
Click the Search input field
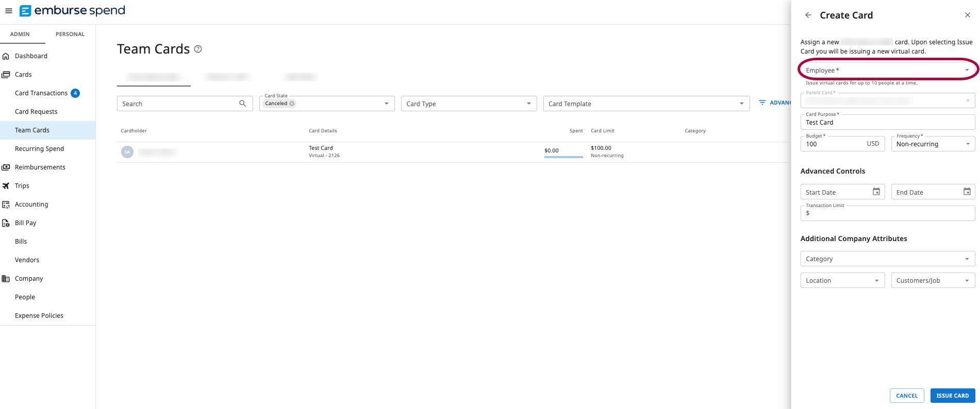[185, 104]
